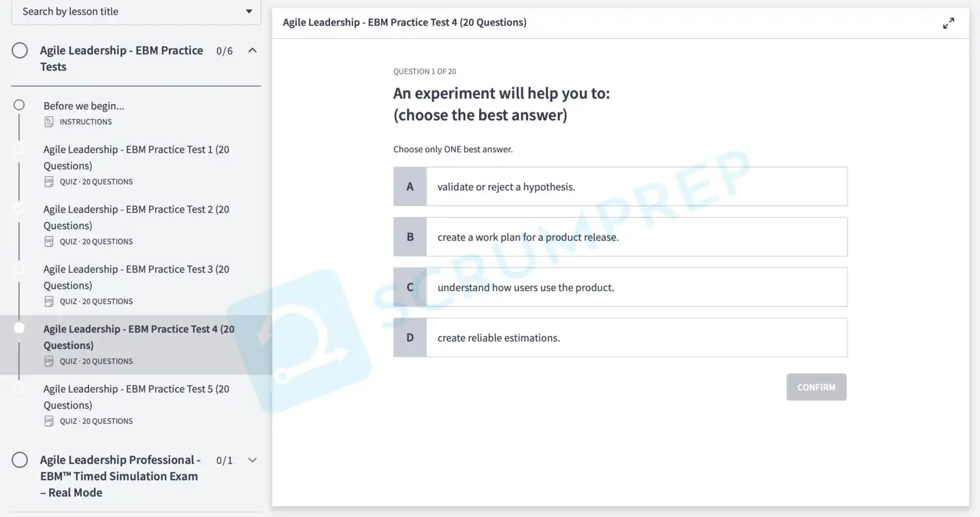Expand the Timed Simulation Exam section chevron

point(252,460)
